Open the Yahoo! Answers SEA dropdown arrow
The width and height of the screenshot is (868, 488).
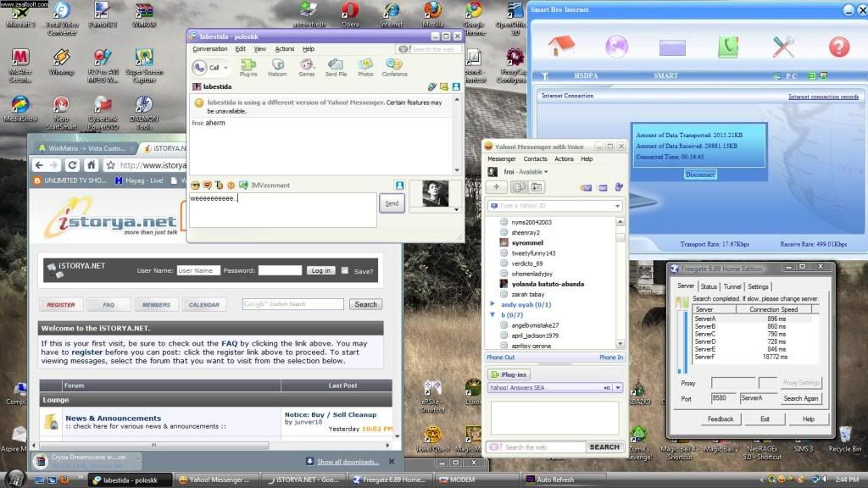point(618,388)
